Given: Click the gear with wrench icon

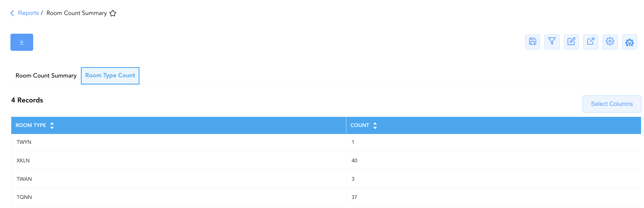Looking at the screenshot, I should [630, 42].
